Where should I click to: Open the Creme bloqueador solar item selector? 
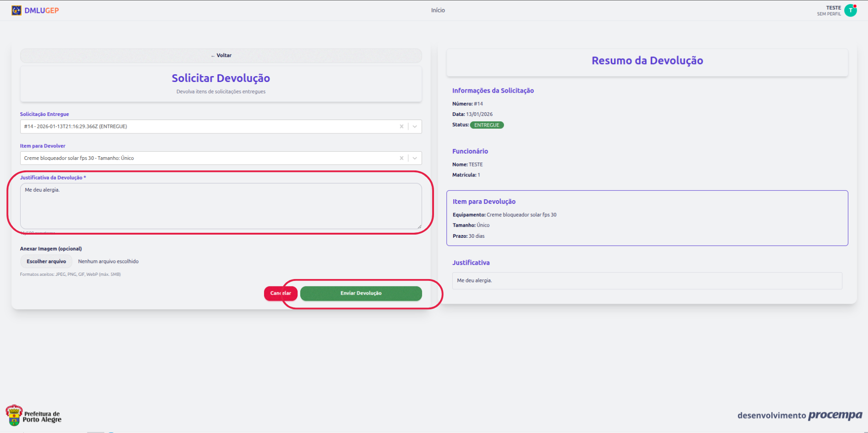coord(206,158)
